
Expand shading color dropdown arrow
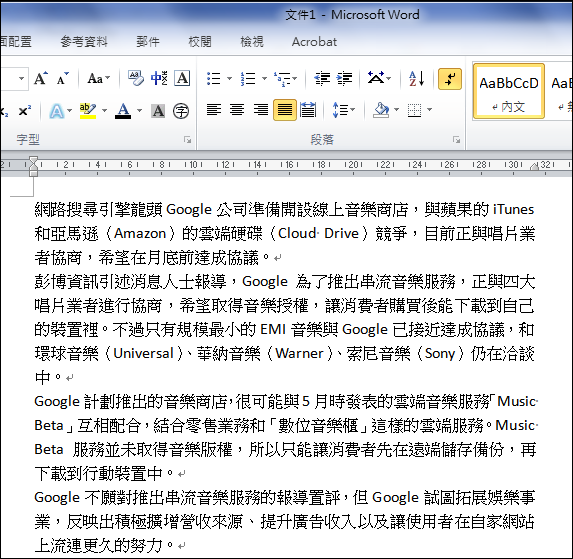[x=396, y=110]
